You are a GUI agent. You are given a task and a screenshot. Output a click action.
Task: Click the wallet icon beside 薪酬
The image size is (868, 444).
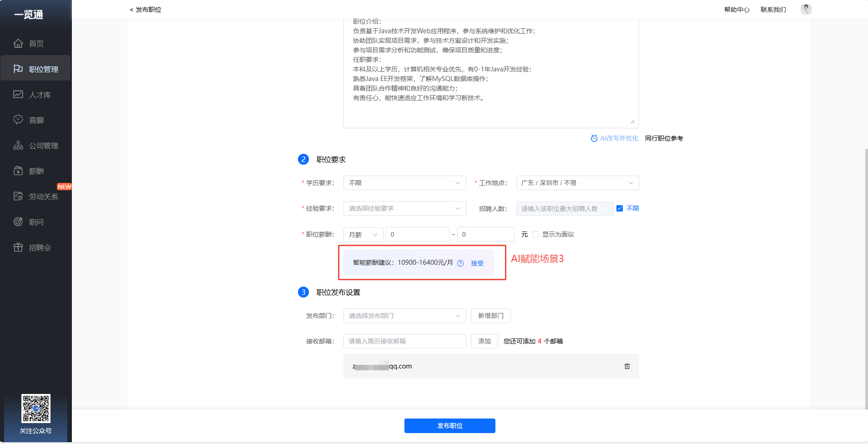[18, 171]
